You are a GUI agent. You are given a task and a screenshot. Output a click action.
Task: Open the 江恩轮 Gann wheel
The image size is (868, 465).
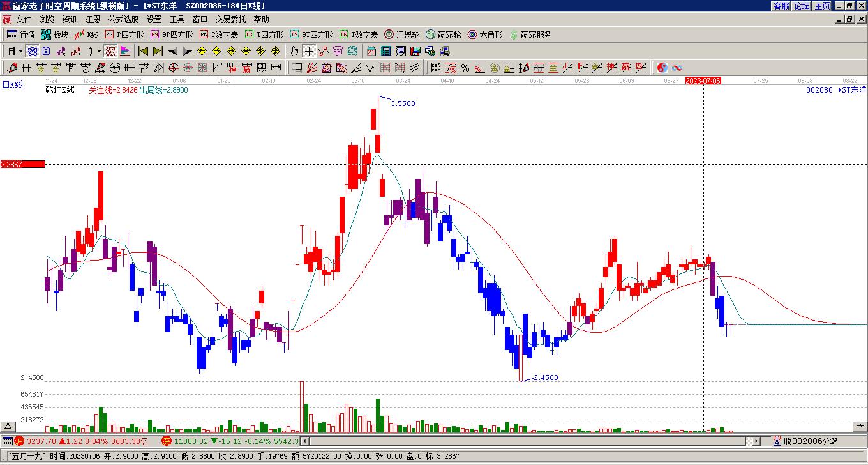tap(402, 34)
